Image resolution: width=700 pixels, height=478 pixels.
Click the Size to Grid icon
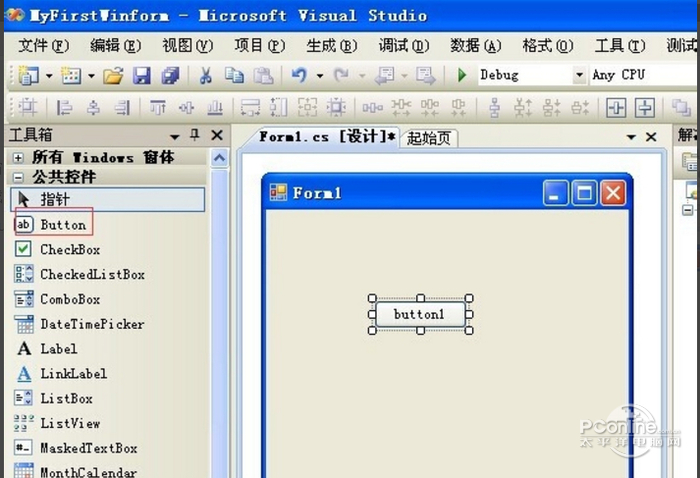336,108
